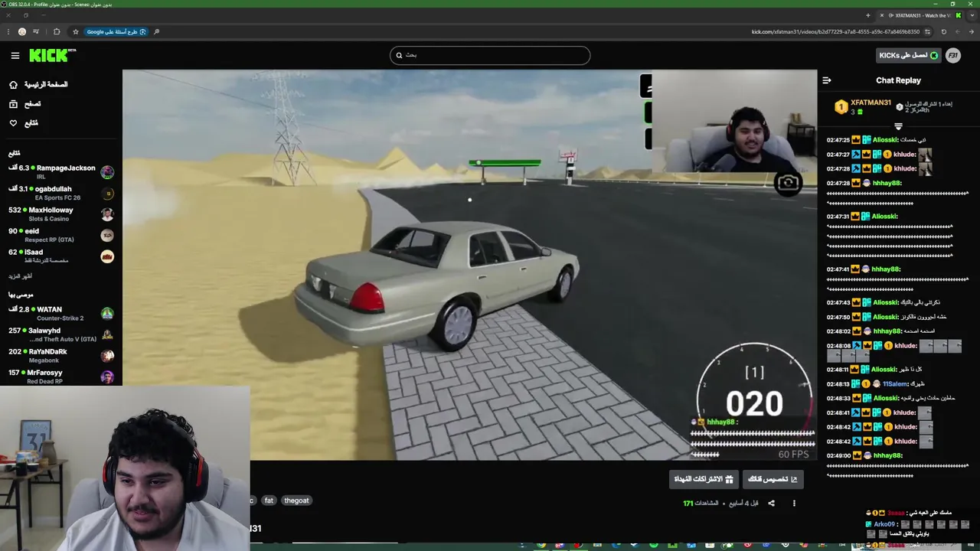The width and height of the screenshot is (980, 551).
Task: Open RampageJackson's avatar thumbnail
Action: pos(107,173)
